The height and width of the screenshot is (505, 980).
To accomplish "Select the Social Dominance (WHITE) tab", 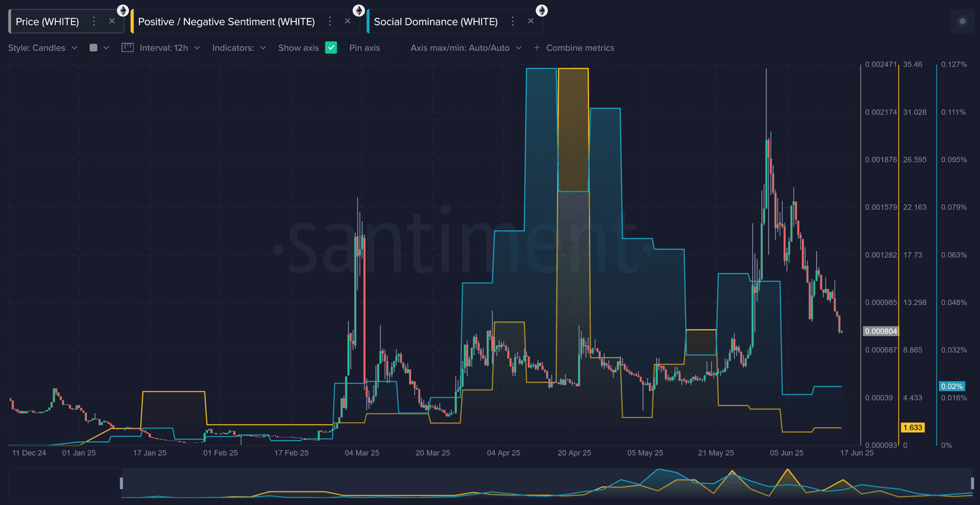I will [x=435, y=22].
